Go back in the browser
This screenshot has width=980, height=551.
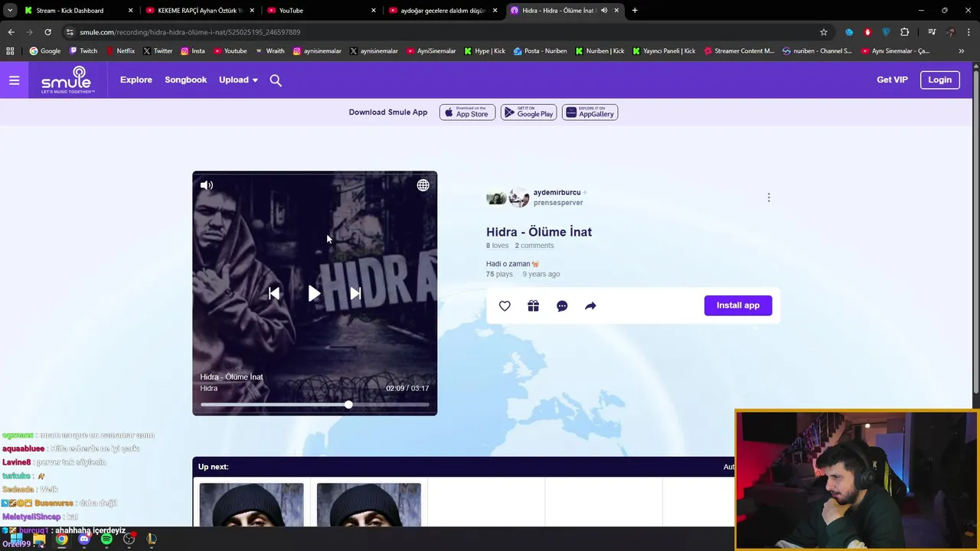click(11, 32)
